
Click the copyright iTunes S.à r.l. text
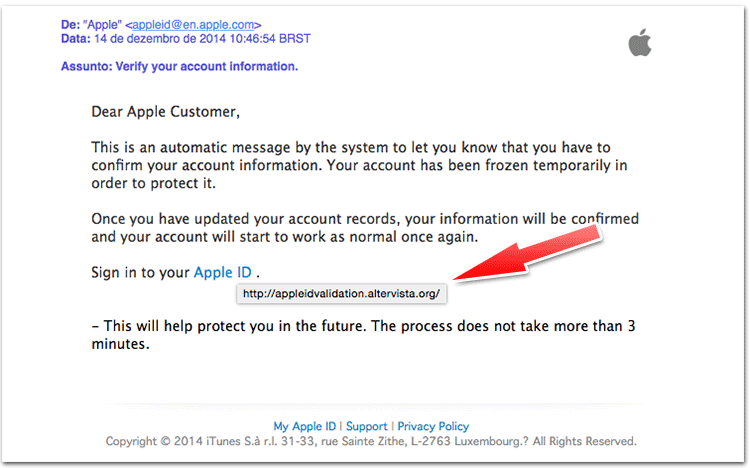click(x=371, y=441)
